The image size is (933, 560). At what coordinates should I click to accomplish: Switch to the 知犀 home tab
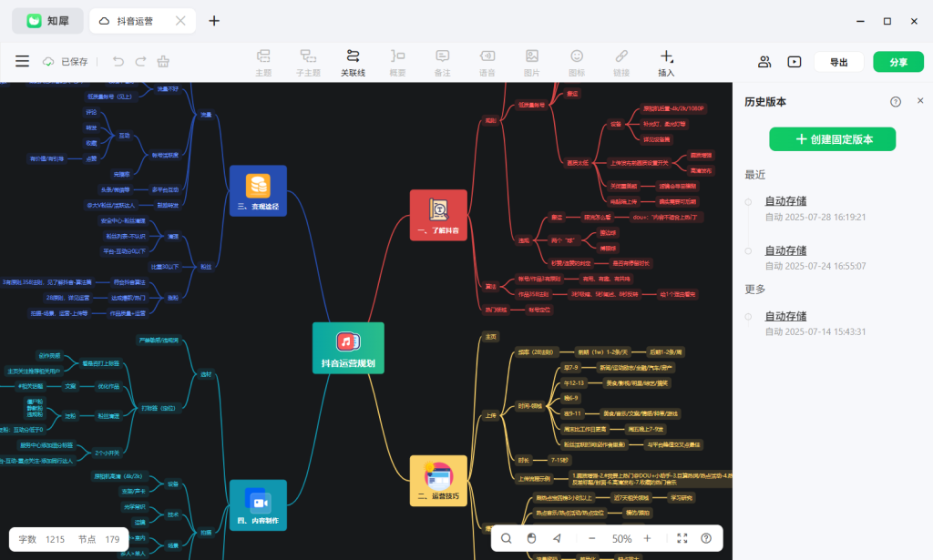coord(48,21)
